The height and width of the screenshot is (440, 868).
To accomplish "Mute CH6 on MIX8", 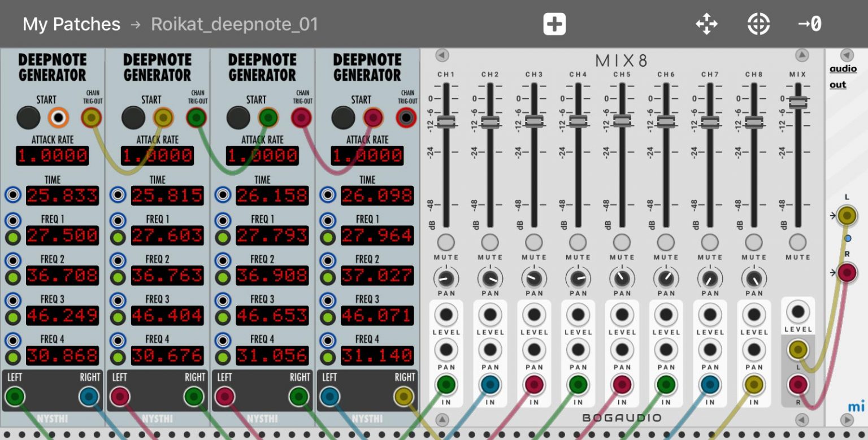I will (666, 242).
